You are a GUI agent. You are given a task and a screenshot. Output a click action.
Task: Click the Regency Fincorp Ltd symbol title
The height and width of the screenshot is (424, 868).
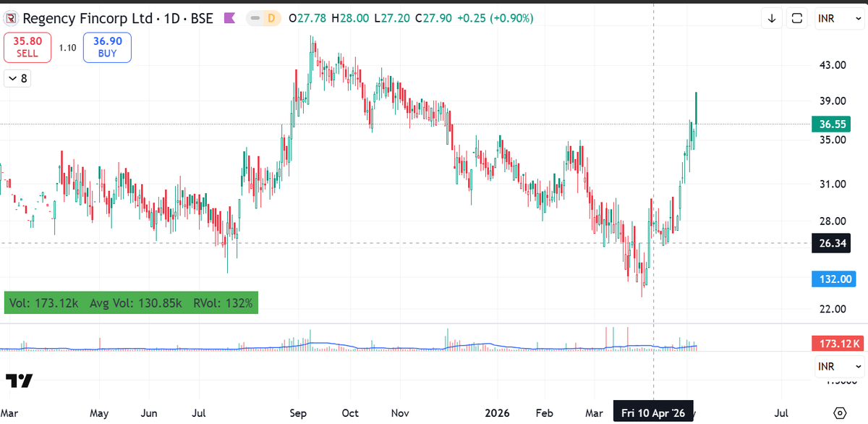tap(88, 18)
